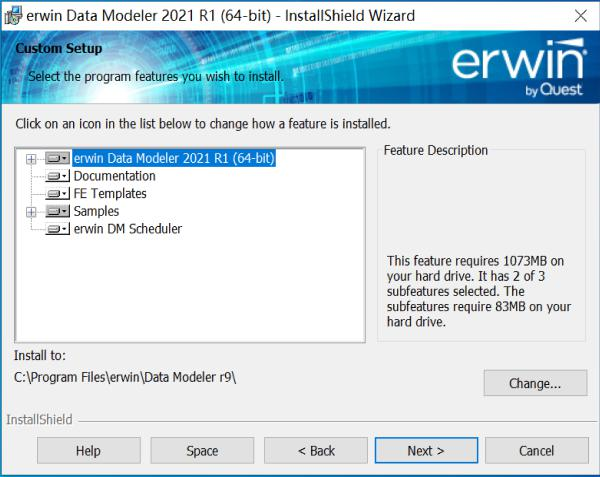Select the erwin Data Modeler 2021 R1 (64-bit) feature row
The height and width of the screenshot is (477, 600).
pyautogui.click(x=174, y=158)
